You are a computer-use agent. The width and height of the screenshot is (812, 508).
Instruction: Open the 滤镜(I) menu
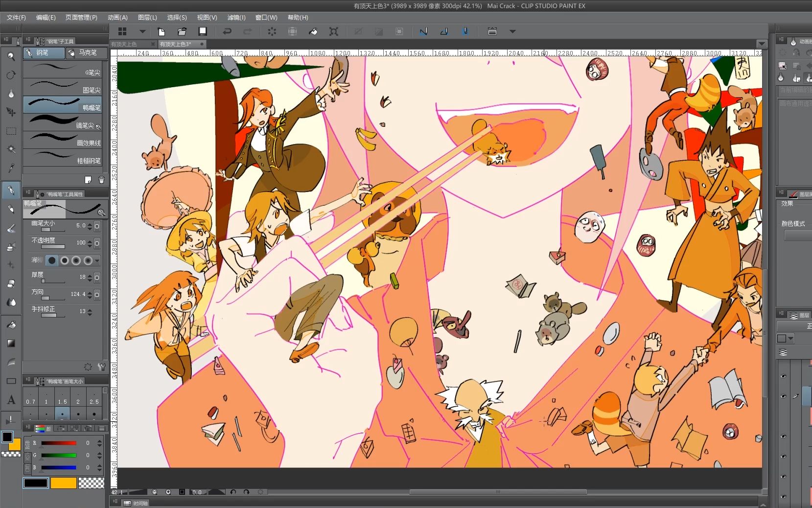pos(236,17)
